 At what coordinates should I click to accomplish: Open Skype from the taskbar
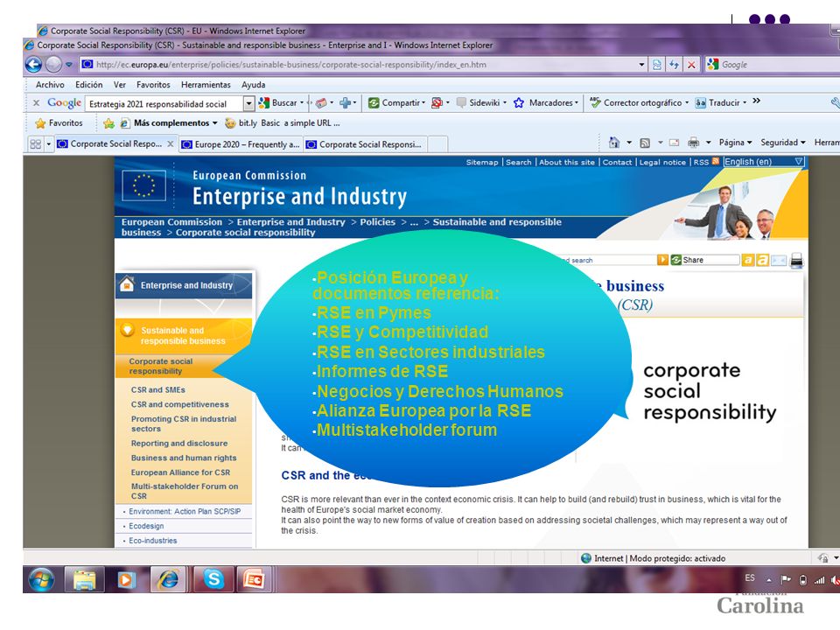[x=213, y=579]
